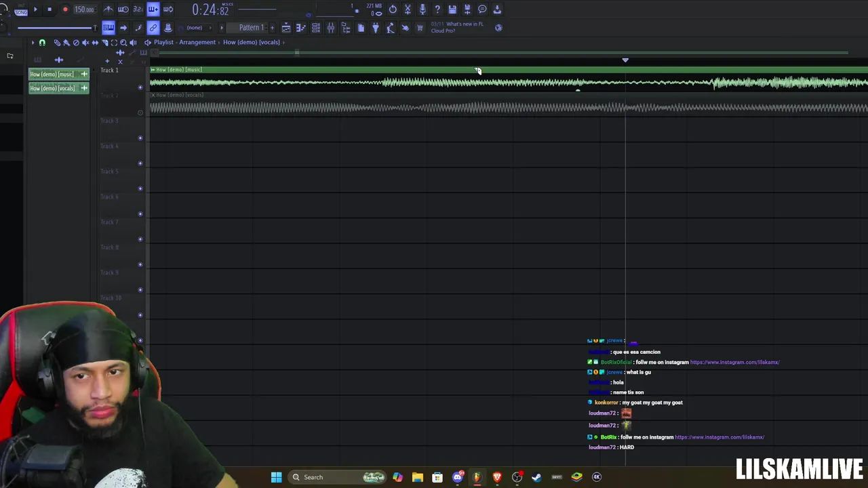The height and width of the screenshot is (488, 868).
Task: Click the plugin picker plug icon
Action: click(x=376, y=28)
